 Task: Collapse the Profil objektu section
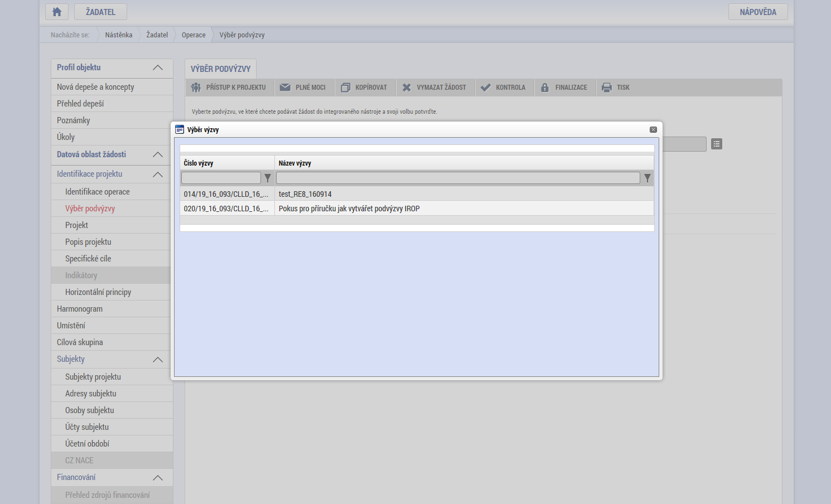158,67
